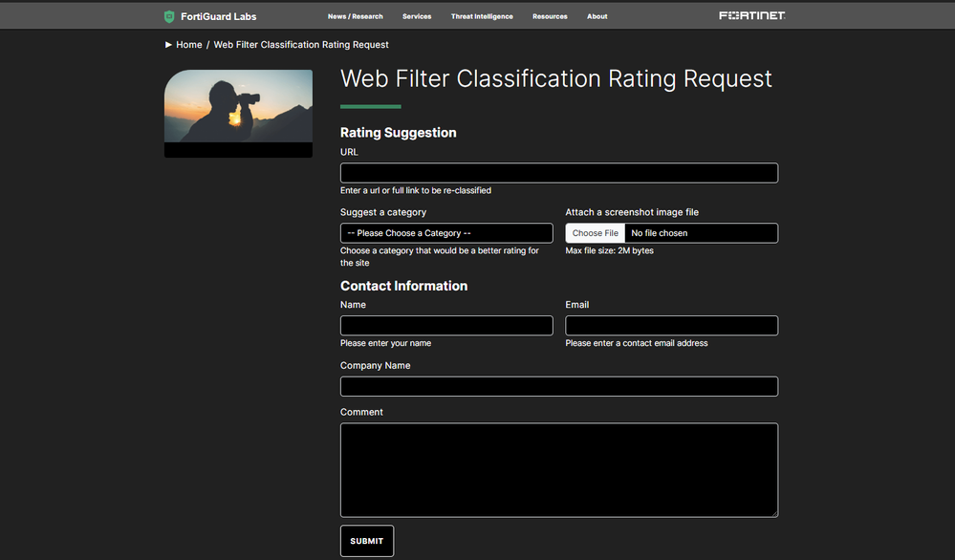
Task: Click the Email input field
Action: pyautogui.click(x=671, y=326)
